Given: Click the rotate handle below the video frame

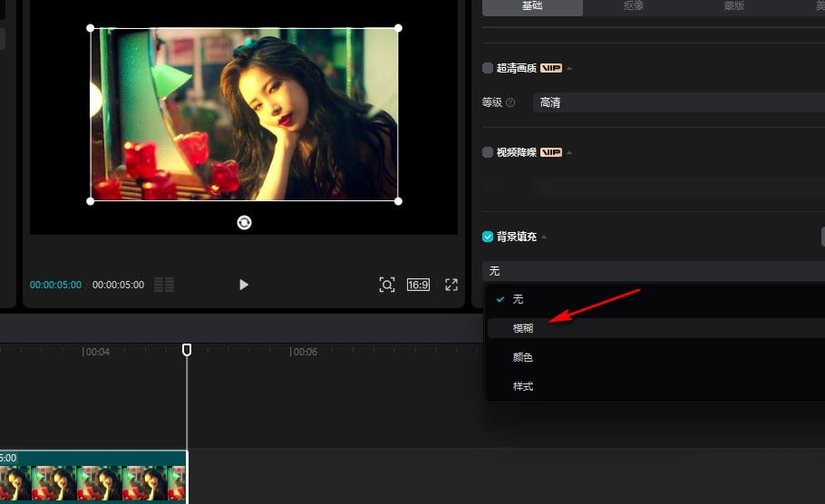Looking at the screenshot, I should tap(244, 223).
